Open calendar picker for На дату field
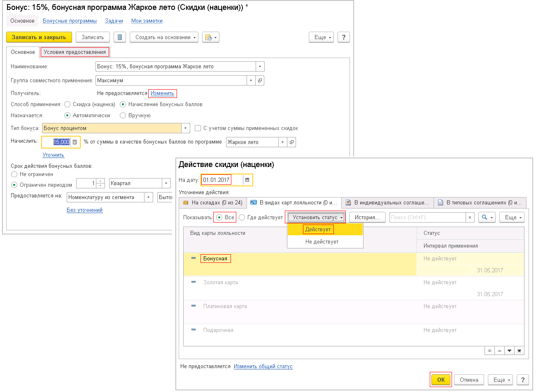Image resolution: width=536 pixels, height=392 pixels. click(x=247, y=180)
